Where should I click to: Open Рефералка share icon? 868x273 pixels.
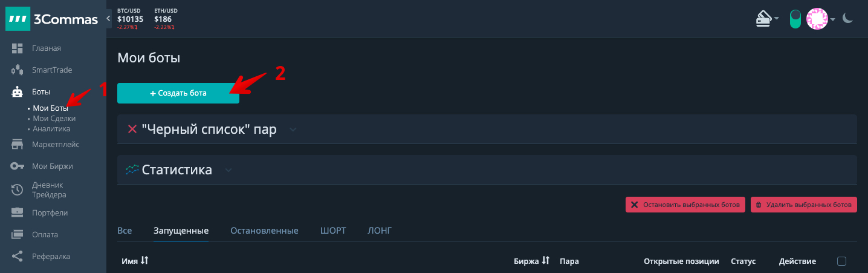17,256
